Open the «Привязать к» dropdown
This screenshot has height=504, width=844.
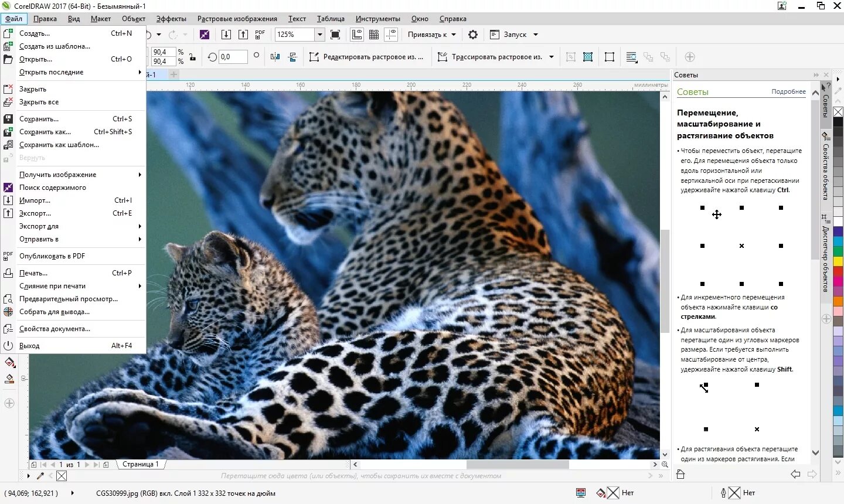[431, 35]
